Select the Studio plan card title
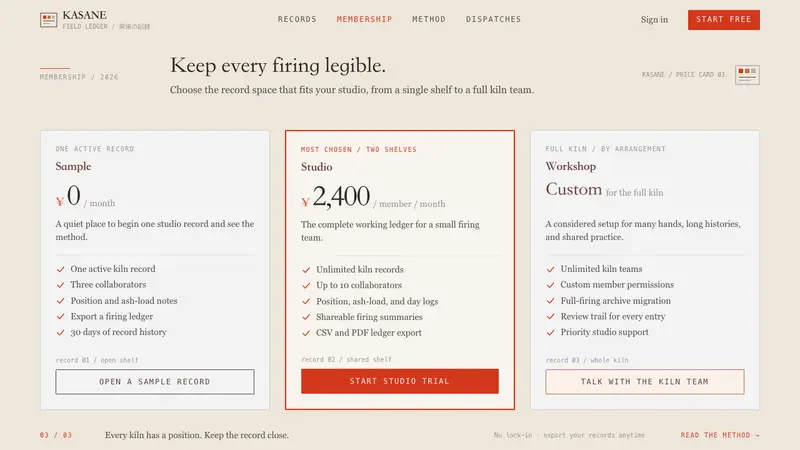The height and width of the screenshot is (450, 800). coord(316,167)
